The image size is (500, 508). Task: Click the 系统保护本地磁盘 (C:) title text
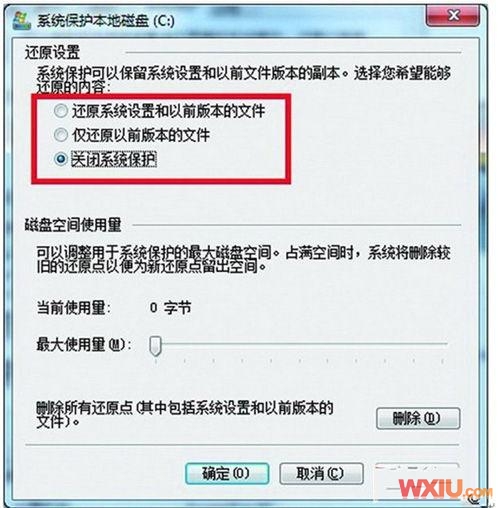coord(106,21)
